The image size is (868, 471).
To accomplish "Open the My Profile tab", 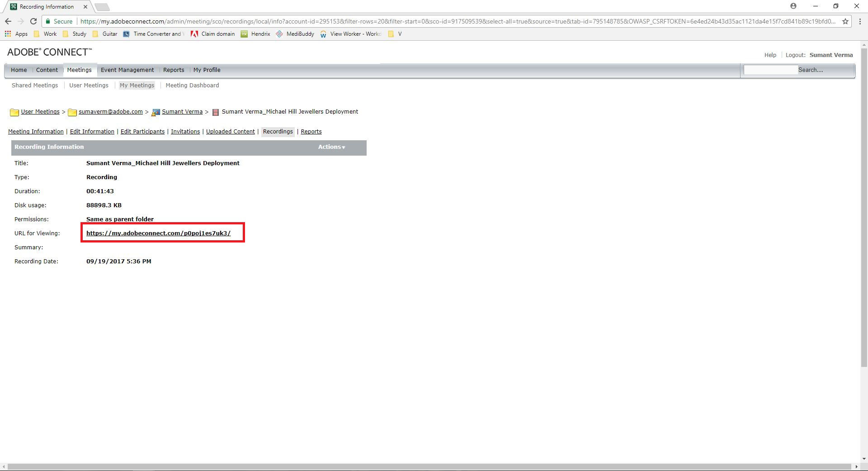I will tap(207, 70).
